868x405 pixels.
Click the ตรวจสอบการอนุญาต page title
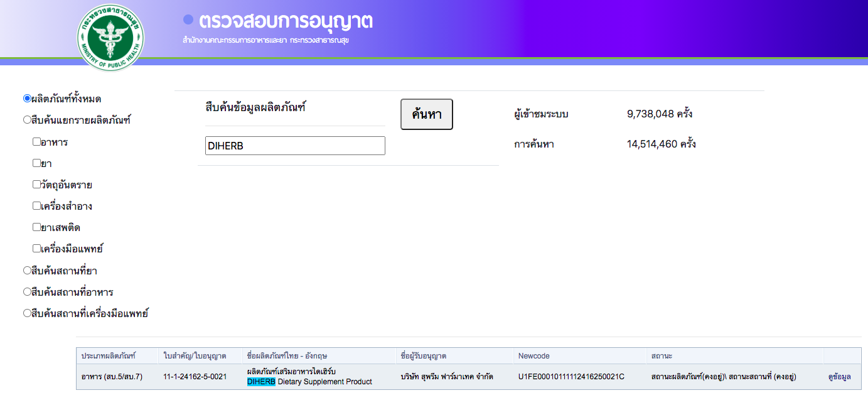[x=286, y=21]
